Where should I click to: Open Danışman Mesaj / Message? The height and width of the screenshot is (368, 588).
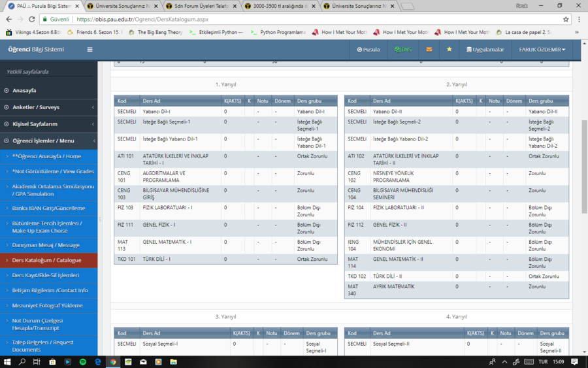tap(49, 245)
